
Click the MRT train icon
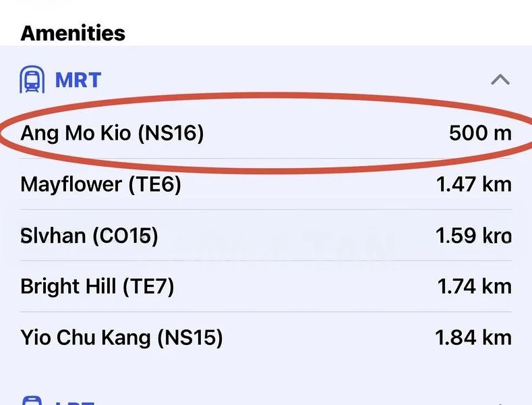click(x=32, y=80)
